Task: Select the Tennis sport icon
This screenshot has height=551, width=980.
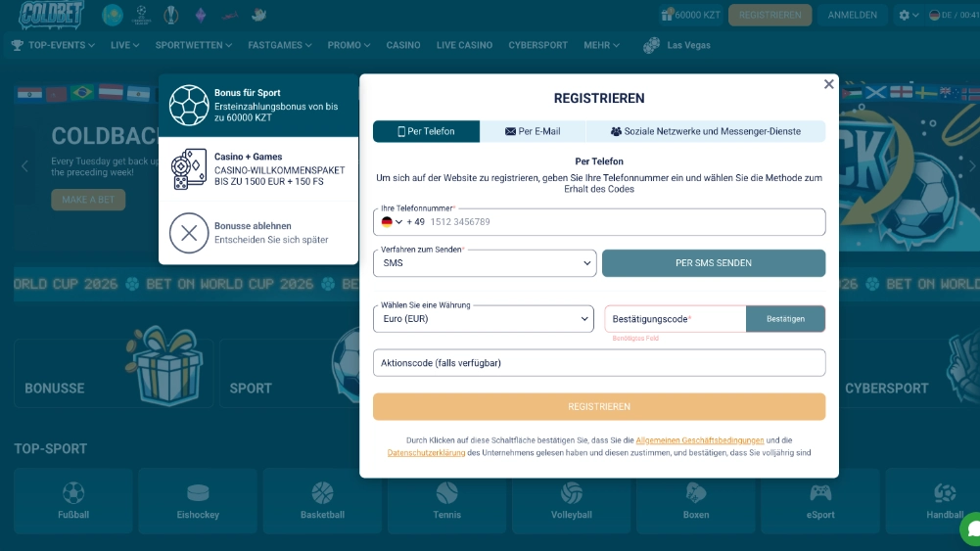Action: coord(446,501)
